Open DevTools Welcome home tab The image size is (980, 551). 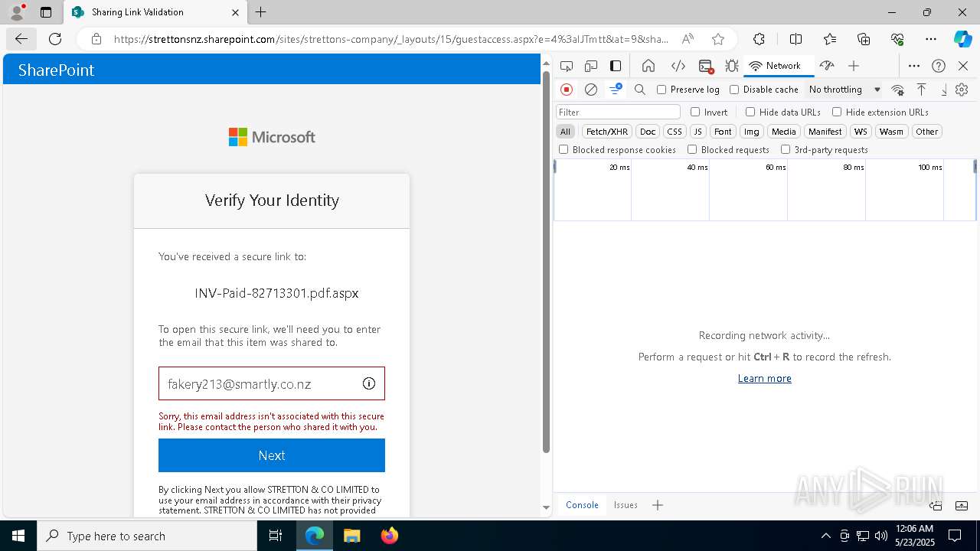point(648,66)
